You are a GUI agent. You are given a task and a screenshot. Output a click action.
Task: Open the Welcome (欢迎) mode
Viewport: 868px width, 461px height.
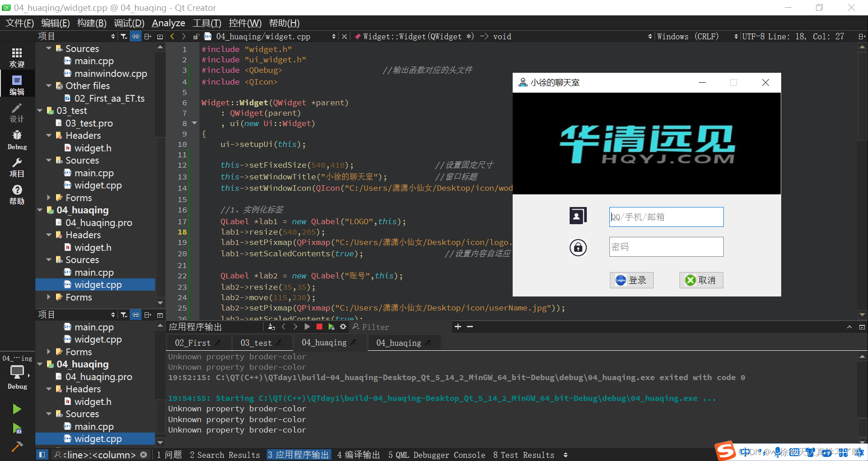click(17, 58)
